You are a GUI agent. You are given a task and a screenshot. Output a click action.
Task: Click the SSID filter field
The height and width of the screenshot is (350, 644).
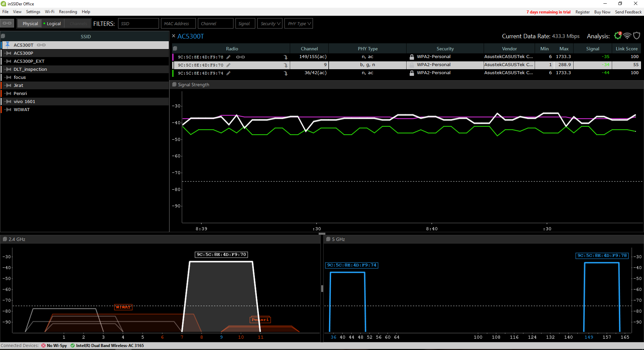pyautogui.click(x=138, y=23)
